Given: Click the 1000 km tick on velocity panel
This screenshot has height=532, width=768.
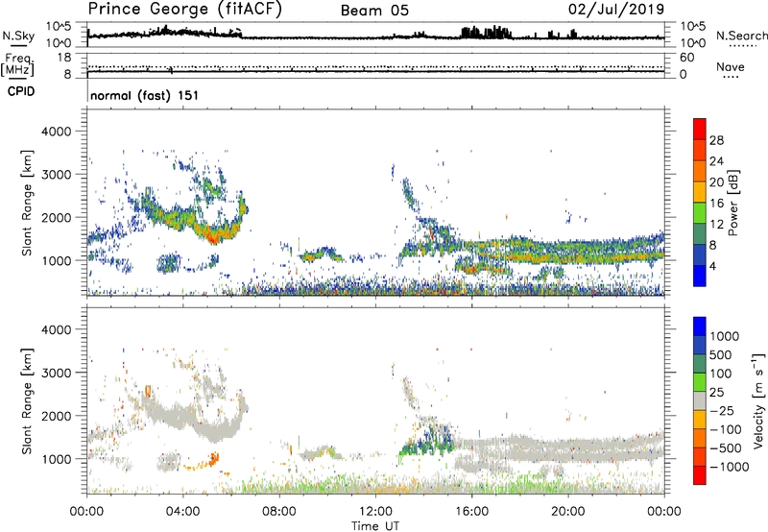Looking at the screenshot, I should point(56,459).
